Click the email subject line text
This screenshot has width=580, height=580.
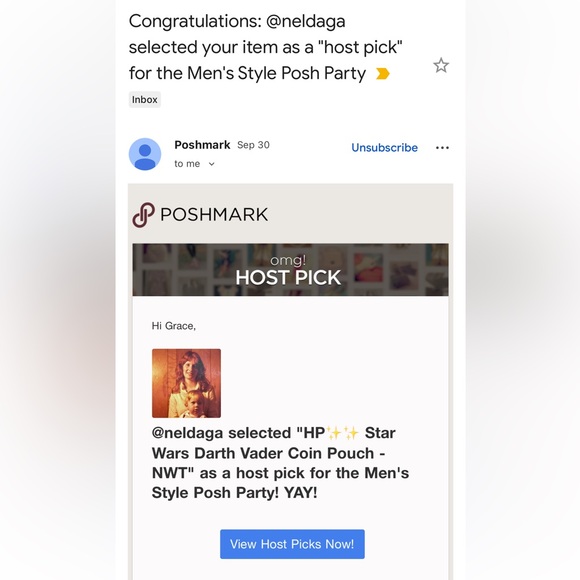coord(265,47)
